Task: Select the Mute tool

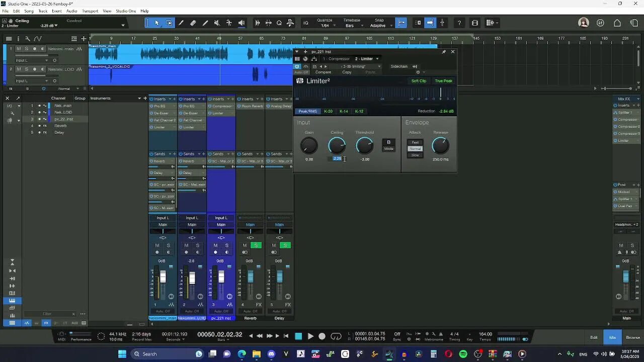Action: pyautogui.click(x=217, y=23)
